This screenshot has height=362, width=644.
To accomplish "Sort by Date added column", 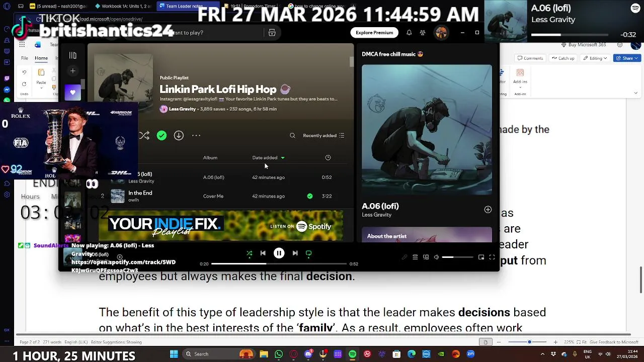I will tap(268, 158).
